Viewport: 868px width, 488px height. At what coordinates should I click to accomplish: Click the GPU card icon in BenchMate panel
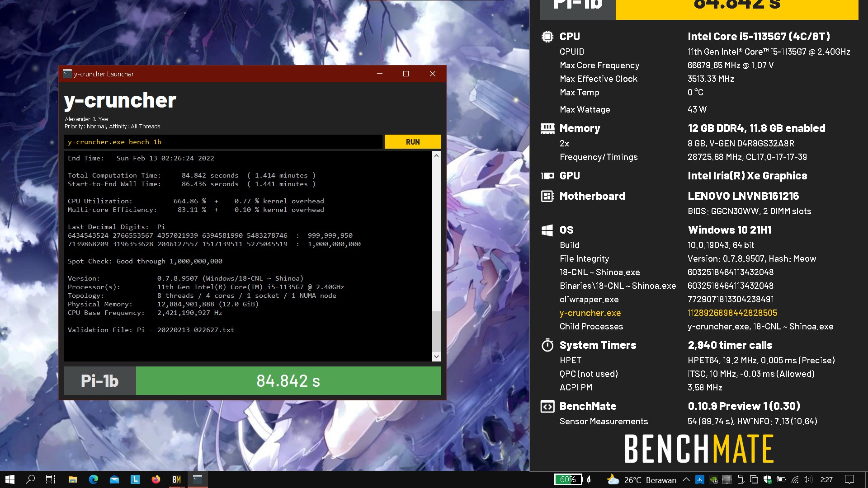[547, 176]
